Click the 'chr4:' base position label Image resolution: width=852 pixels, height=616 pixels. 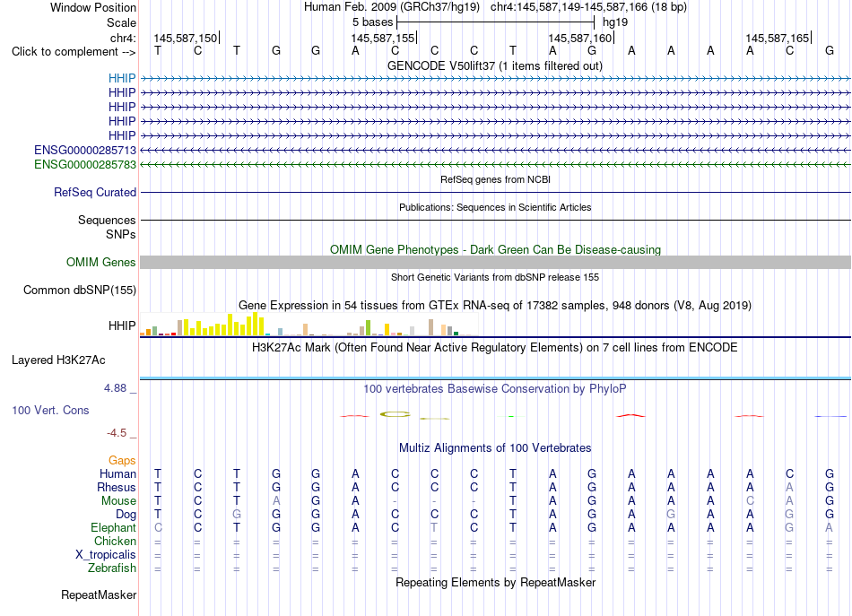pos(123,38)
